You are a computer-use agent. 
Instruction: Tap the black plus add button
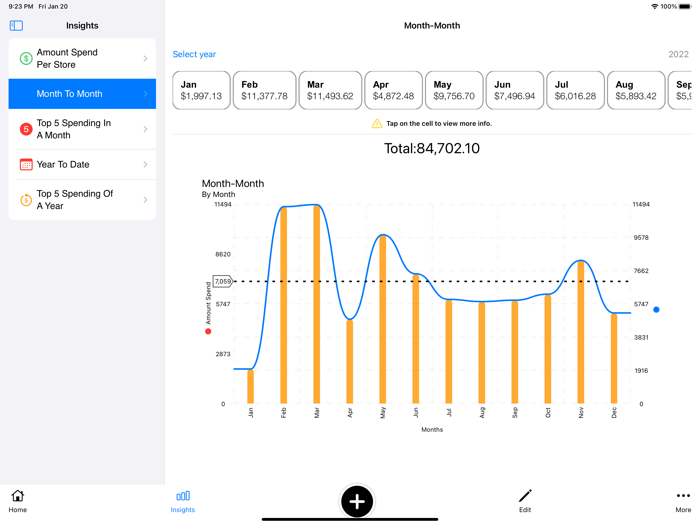(x=357, y=501)
